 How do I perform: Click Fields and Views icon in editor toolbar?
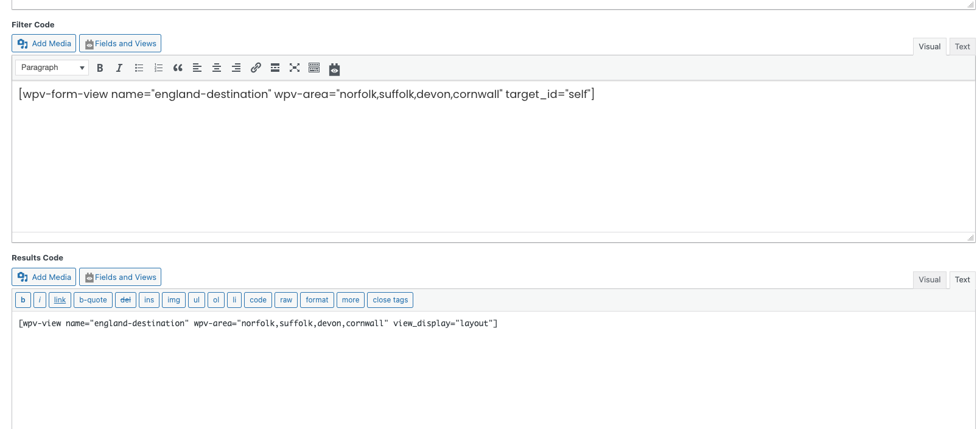[334, 69]
